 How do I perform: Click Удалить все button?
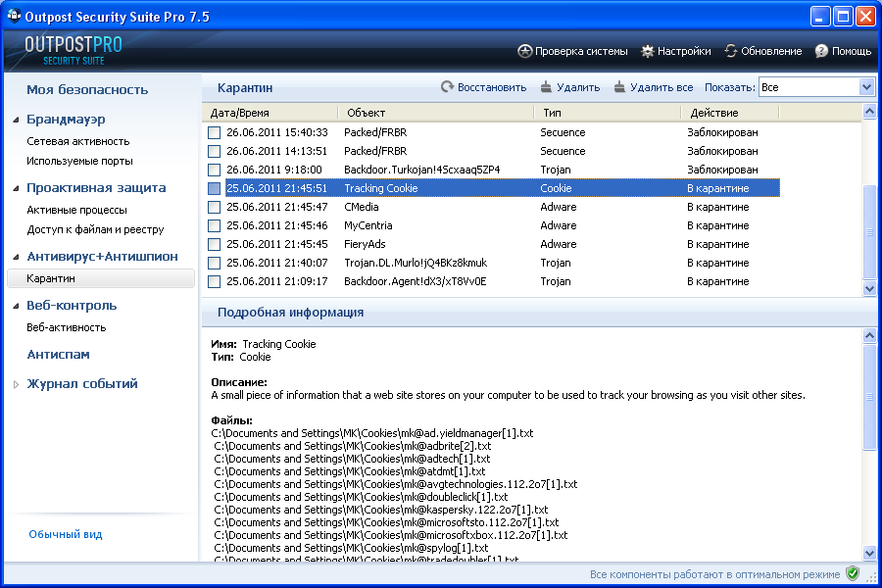(653, 87)
